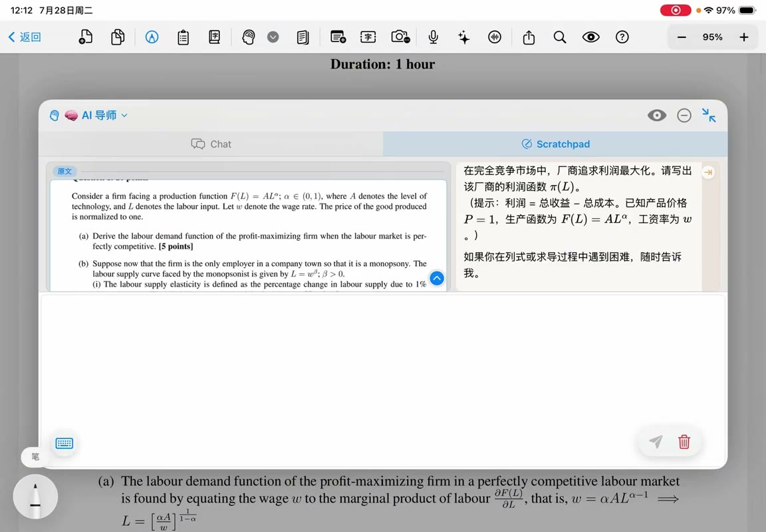
Task: Open the dictionary book icon
Action: coord(215,37)
